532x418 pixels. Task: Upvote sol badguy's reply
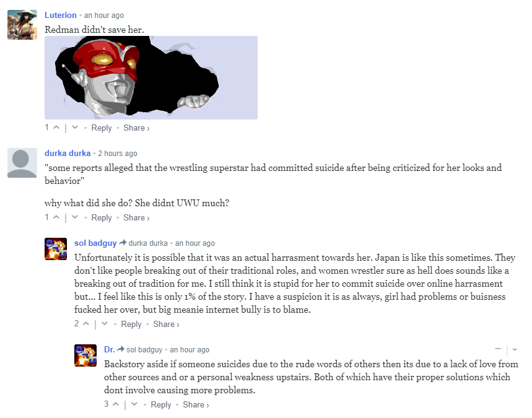coord(86,324)
